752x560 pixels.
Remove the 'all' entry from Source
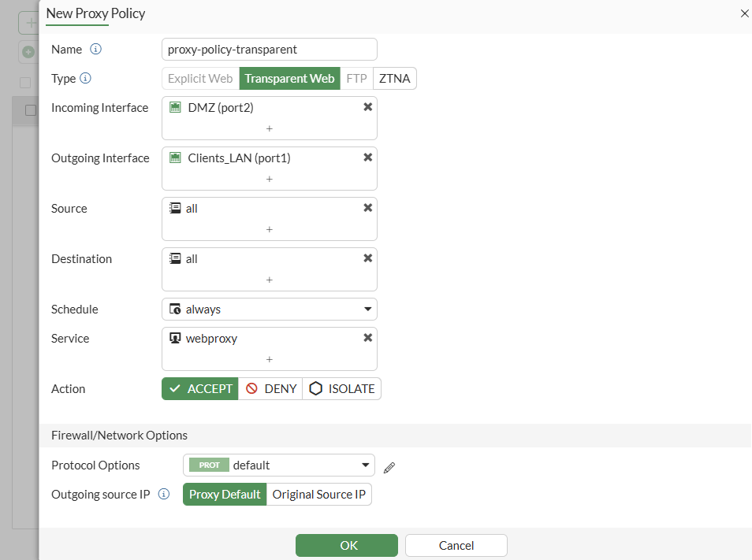pos(367,207)
